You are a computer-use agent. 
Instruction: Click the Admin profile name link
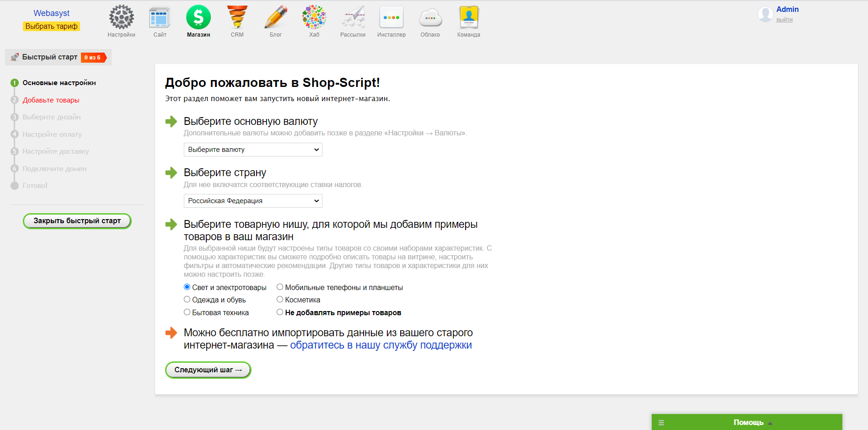click(x=788, y=9)
